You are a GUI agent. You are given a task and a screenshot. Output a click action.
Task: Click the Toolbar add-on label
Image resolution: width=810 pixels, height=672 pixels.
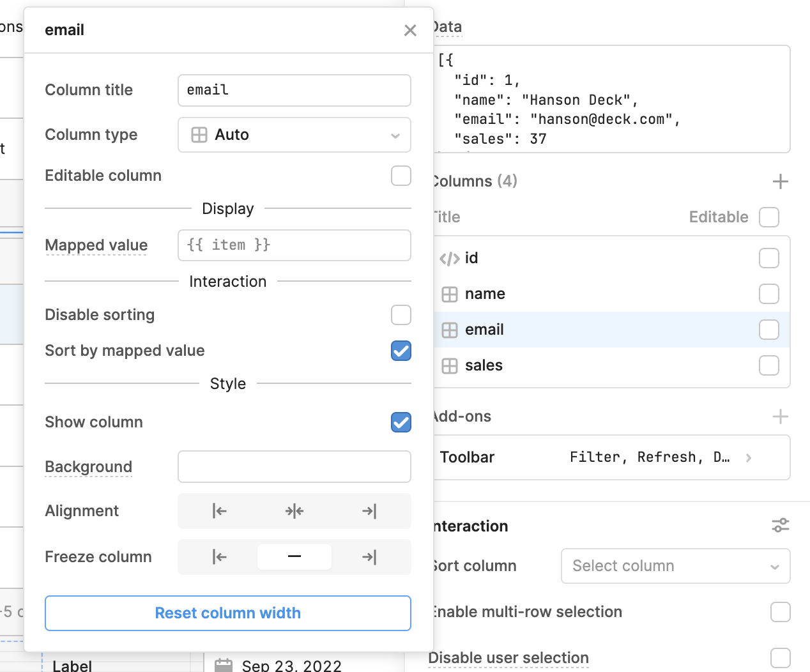pos(467,457)
